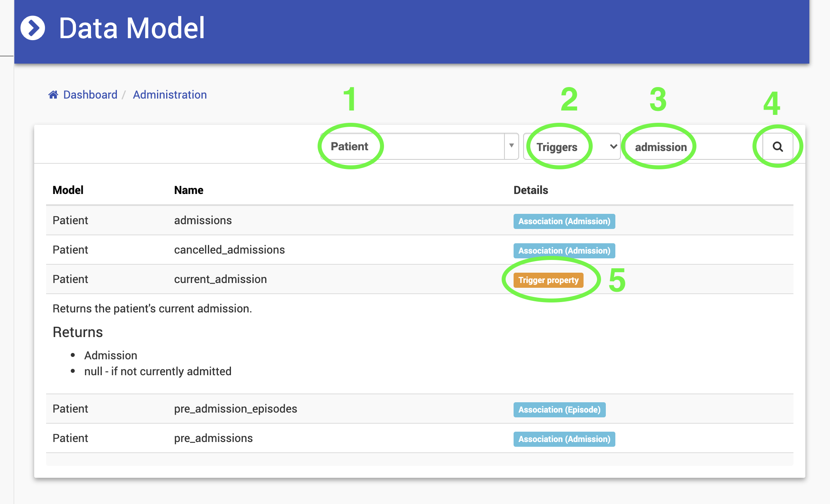Viewport: 830px width, 504px height.
Task: Click Association (Admission) badge for cancelled_admissions
Action: click(x=564, y=251)
